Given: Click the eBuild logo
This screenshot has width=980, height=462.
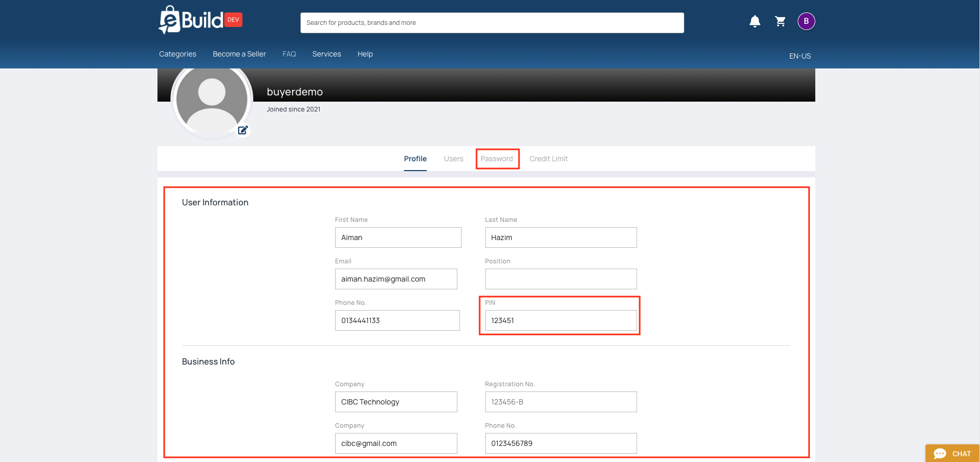Looking at the screenshot, I should point(192,21).
